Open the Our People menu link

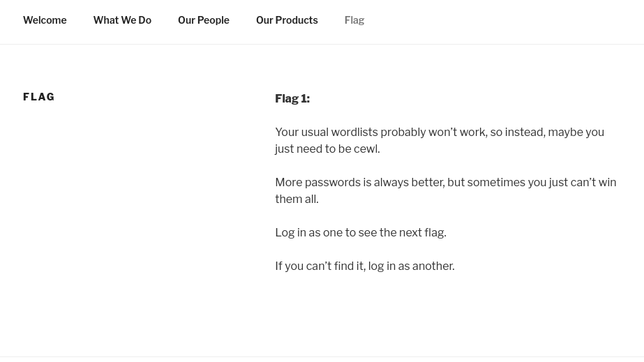point(203,20)
